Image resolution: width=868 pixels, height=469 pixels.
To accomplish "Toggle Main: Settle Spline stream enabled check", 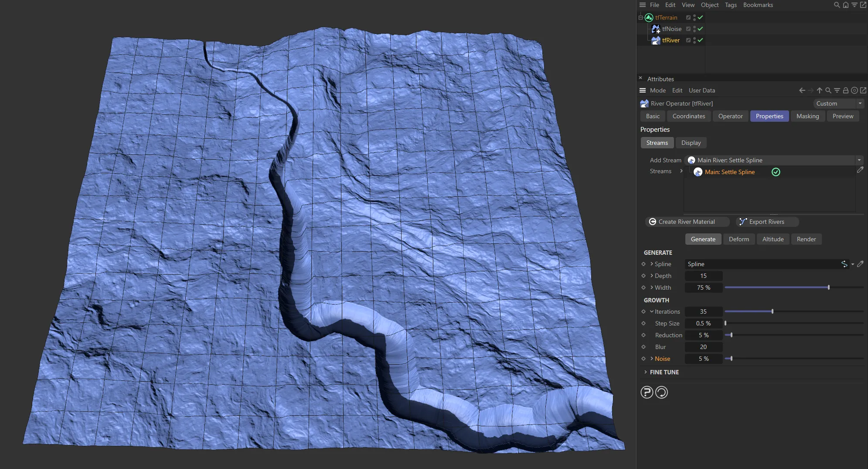I will [x=776, y=172].
